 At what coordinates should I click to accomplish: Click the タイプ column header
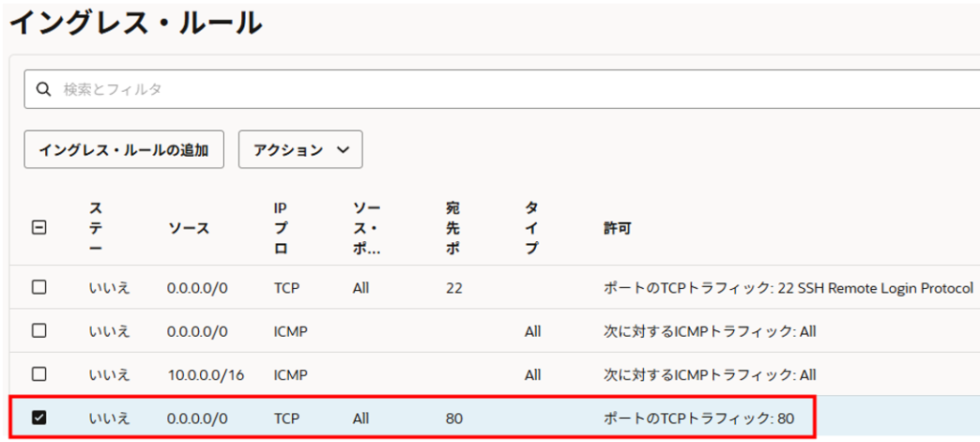(531, 228)
